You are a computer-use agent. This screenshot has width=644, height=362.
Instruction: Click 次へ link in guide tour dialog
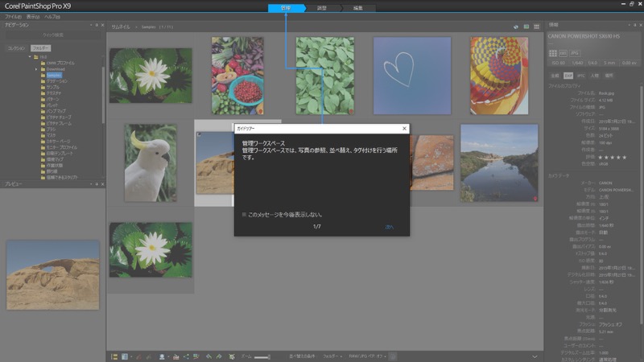[x=389, y=227]
